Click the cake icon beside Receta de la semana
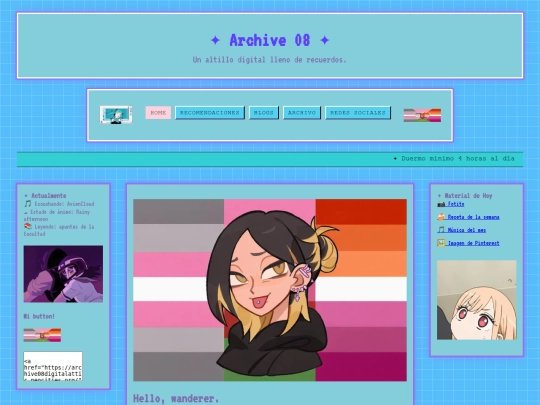The width and height of the screenshot is (540, 405). click(441, 217)
